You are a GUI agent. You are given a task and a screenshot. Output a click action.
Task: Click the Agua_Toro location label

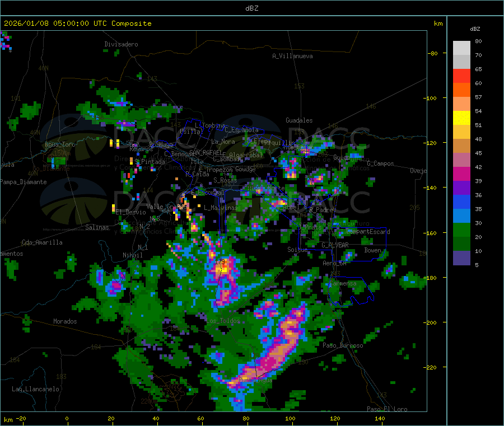tap(60, 144)
